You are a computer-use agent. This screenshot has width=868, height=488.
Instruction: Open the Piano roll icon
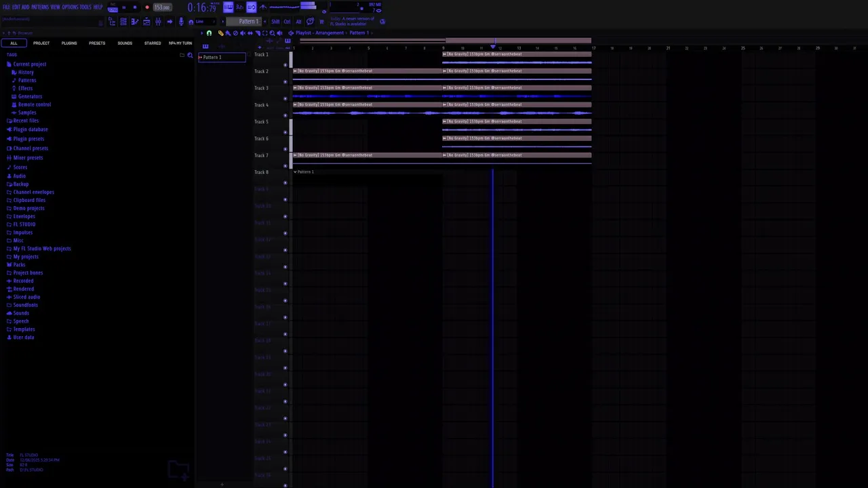pos(135,22)
